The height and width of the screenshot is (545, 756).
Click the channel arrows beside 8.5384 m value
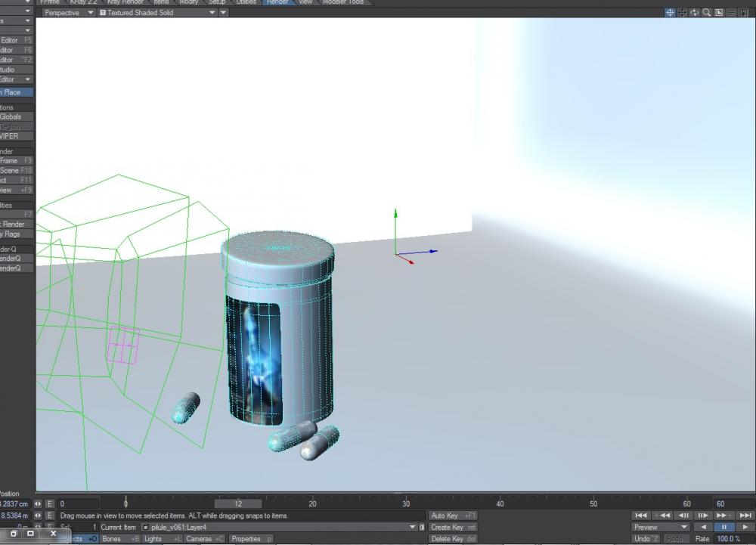(x=38, y=516)
